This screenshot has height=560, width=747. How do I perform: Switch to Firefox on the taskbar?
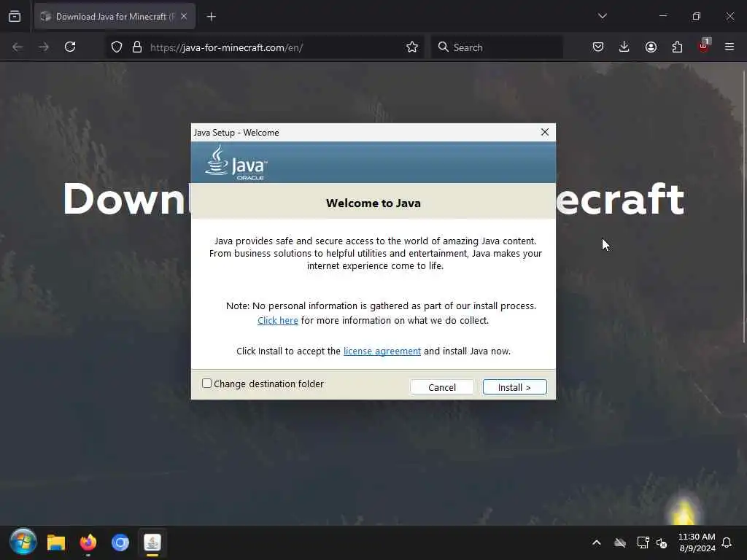pos(88,542)
